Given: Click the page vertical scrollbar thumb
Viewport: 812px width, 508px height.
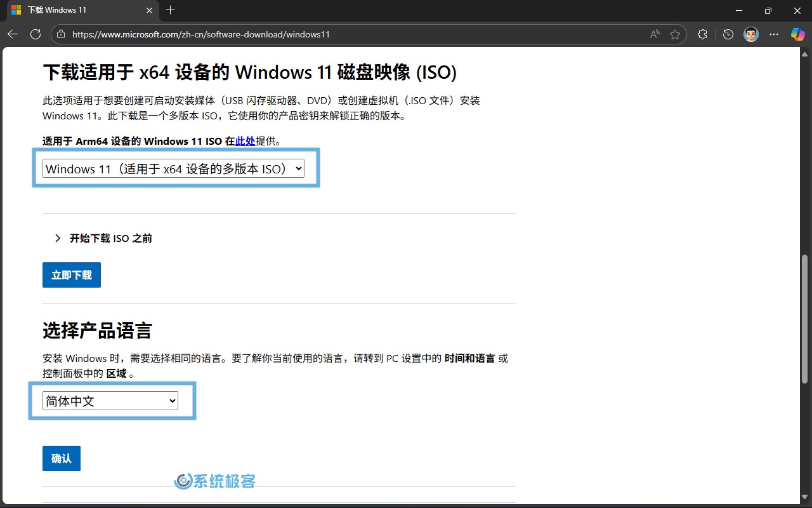Looking at the screenshot, I should tap(805, 317).
